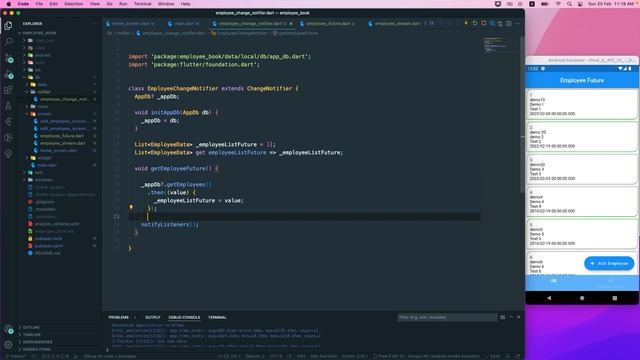Image resolution: width=640 pixels, height=360 pixels.
Task: Click the debug toolbar pause button
Action: point(431,23)
